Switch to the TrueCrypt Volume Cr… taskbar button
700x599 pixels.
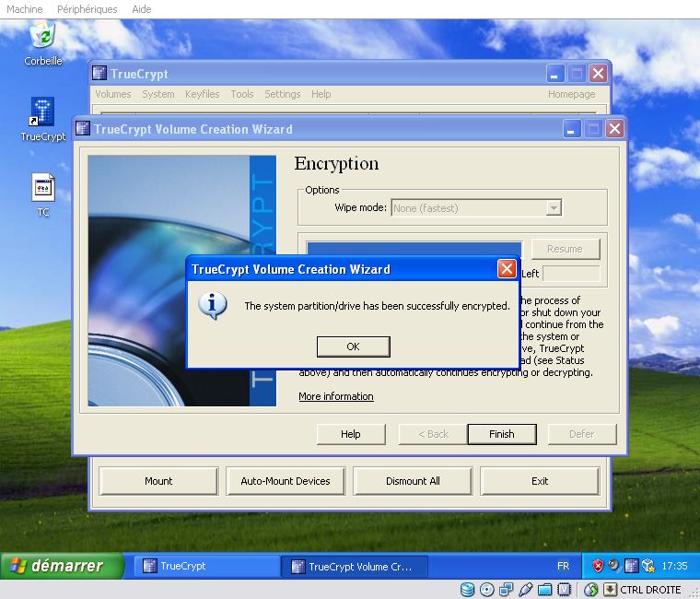point(355,567)
